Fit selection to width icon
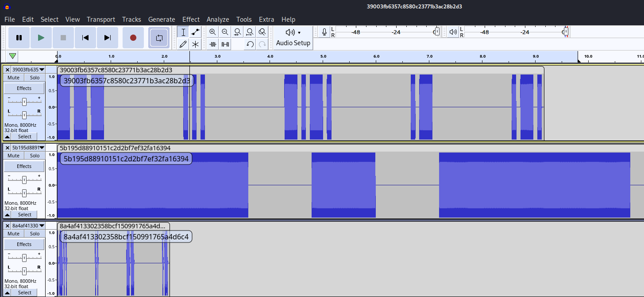644x297 pixels. point(238,32)
